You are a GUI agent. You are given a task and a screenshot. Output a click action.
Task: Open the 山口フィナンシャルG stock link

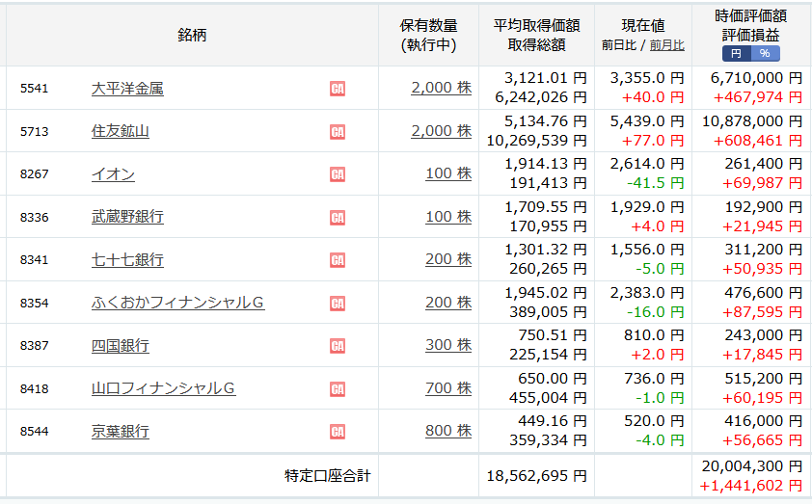coord(163,388)
